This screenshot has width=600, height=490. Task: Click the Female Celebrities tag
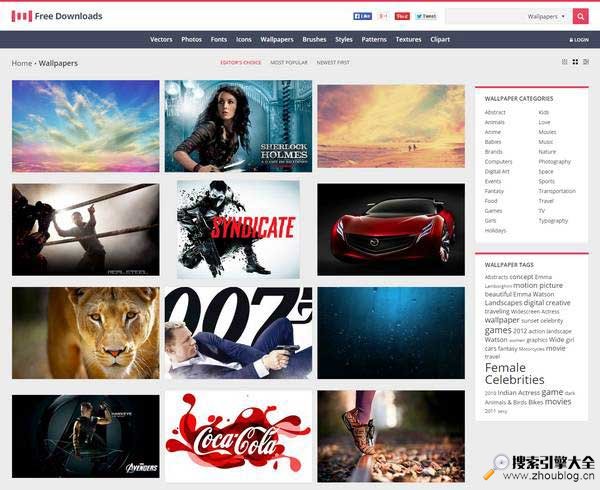pyautogui.click(x=516, y=373)
